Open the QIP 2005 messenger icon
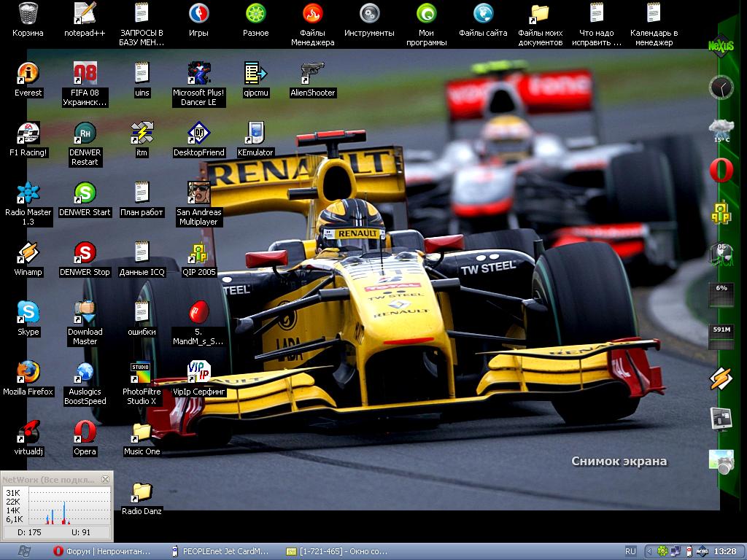Viewport: 747px width, 560px height. pyautogui.click(x=198, y=253)
